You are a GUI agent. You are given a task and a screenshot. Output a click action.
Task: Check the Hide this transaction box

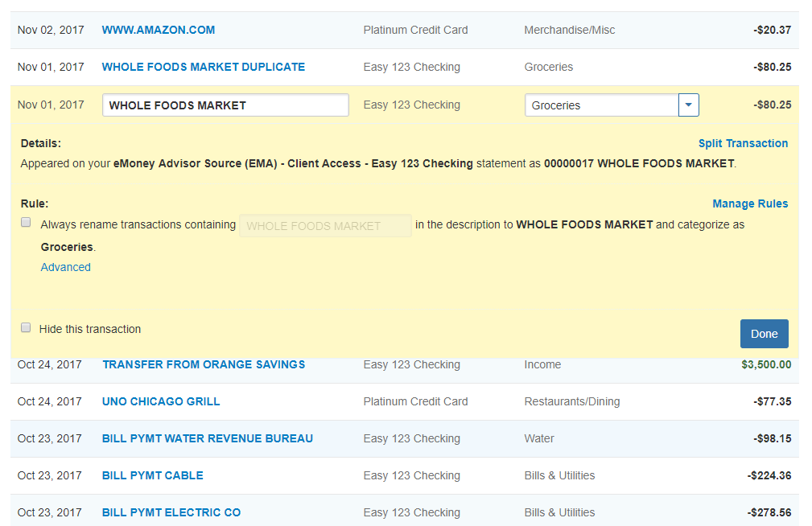click(26, 328)
